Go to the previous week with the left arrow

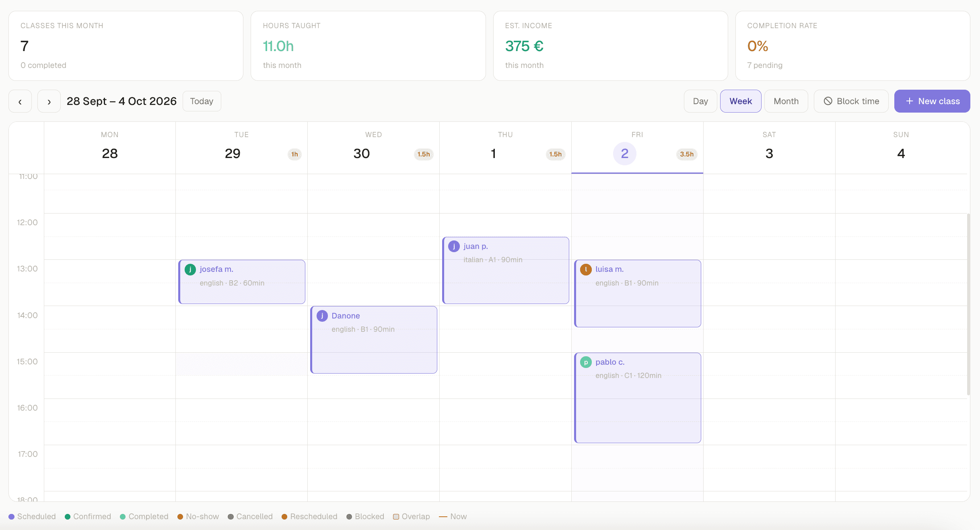pyautogui.click(x=20, y=101)
